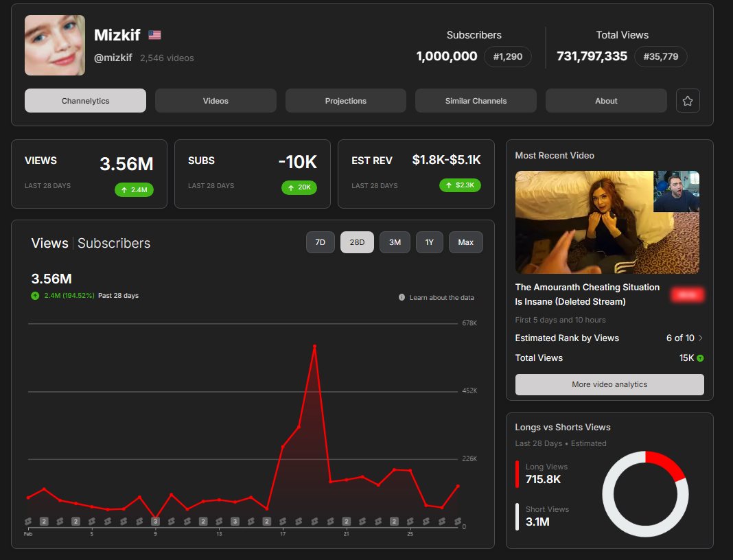Viewport: 733px width, 560px height.
Task: Click the shorts marker above the 5 axis label
Action: pyautogui.click(x=92, y=521)
